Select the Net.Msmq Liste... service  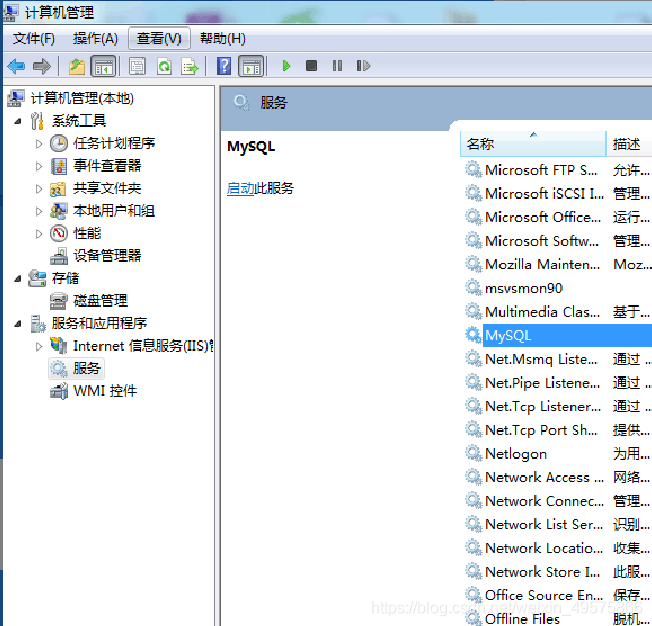pyautogui.click(x=541, y=359)
